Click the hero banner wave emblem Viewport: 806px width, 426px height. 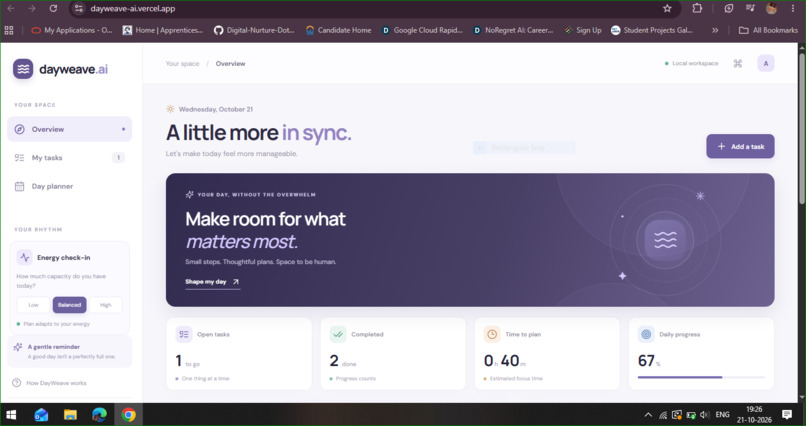[665, 240]
